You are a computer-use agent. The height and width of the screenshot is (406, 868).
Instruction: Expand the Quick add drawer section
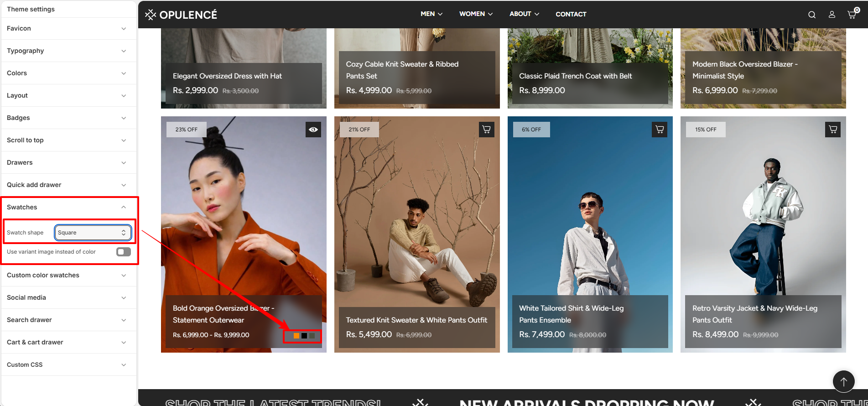[68, 185]
